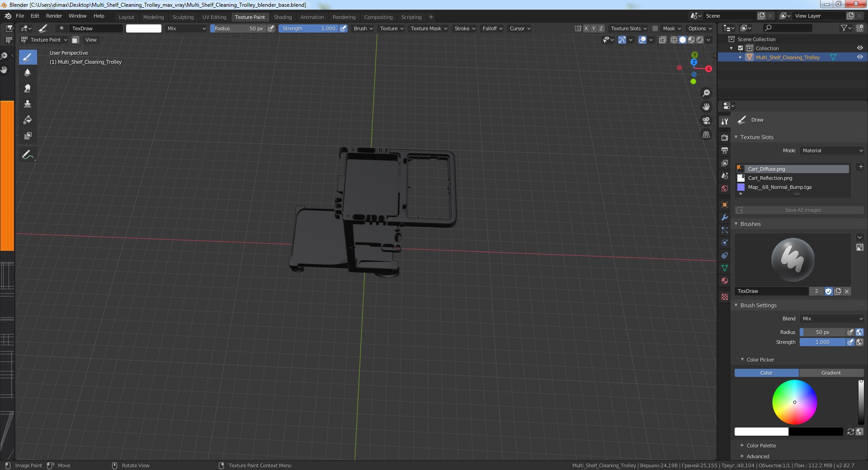This screenshot has width=868, height=470.
Task: Collapse the Texture Slots panel
Action: (x=736, y=137)
